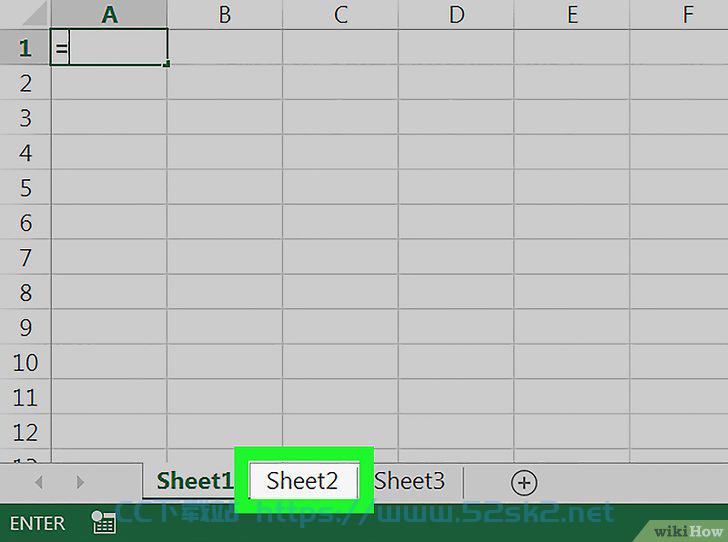Add a new sheet with plus icon

[x=524, y=483]
